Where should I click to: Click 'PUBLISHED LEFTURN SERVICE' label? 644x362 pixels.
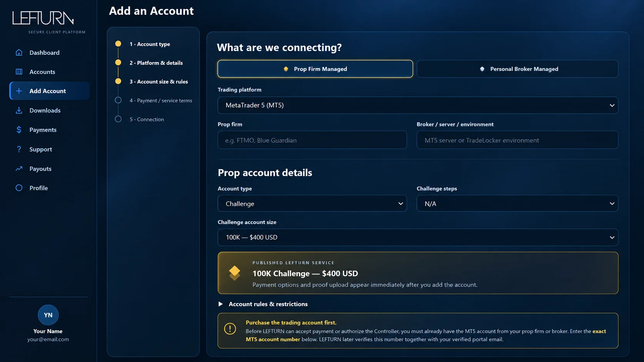click(293, 263)
